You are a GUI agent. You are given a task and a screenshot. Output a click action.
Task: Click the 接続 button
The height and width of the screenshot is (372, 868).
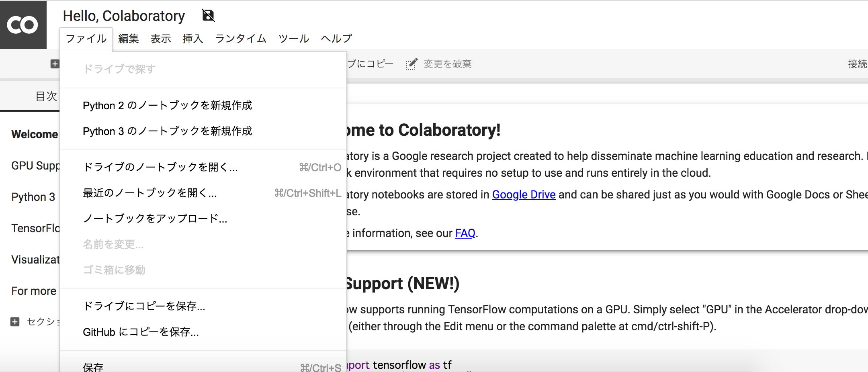[x=858, y=64]
